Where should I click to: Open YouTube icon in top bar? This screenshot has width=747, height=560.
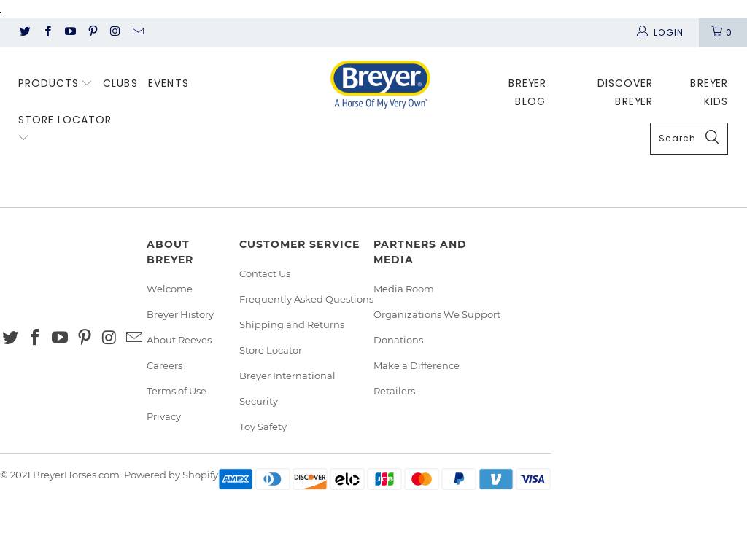70,31
